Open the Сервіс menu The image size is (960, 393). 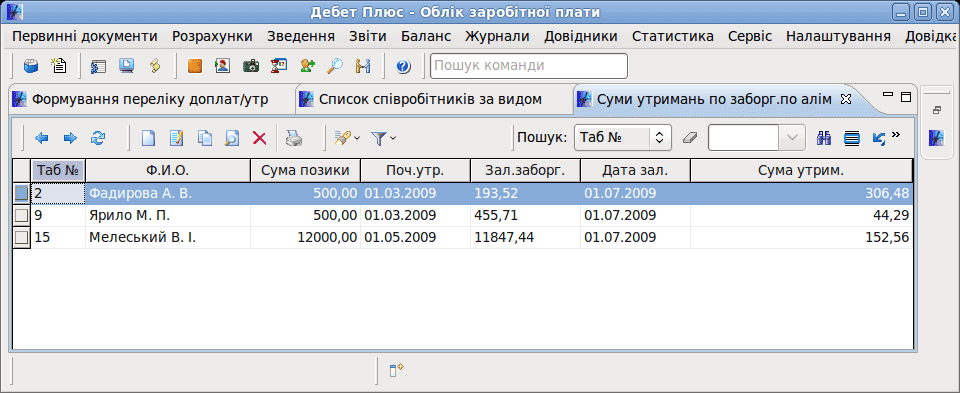tap(750, 36)
